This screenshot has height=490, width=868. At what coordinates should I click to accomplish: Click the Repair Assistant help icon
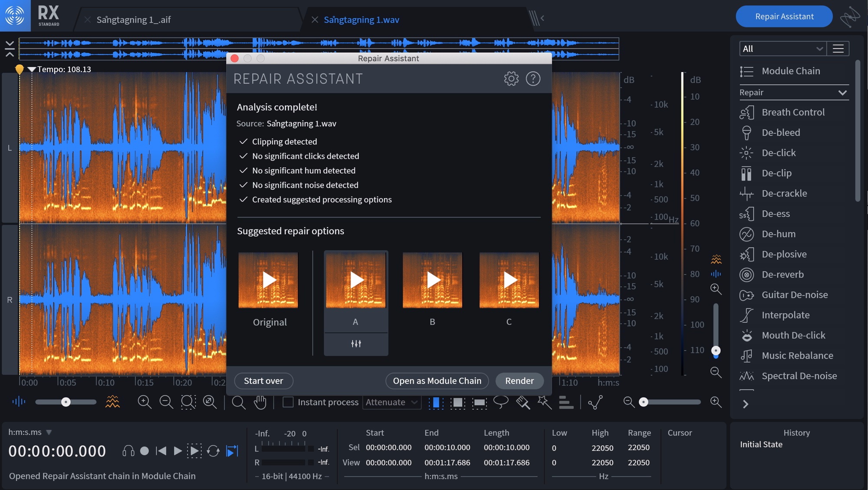[533, 79]
